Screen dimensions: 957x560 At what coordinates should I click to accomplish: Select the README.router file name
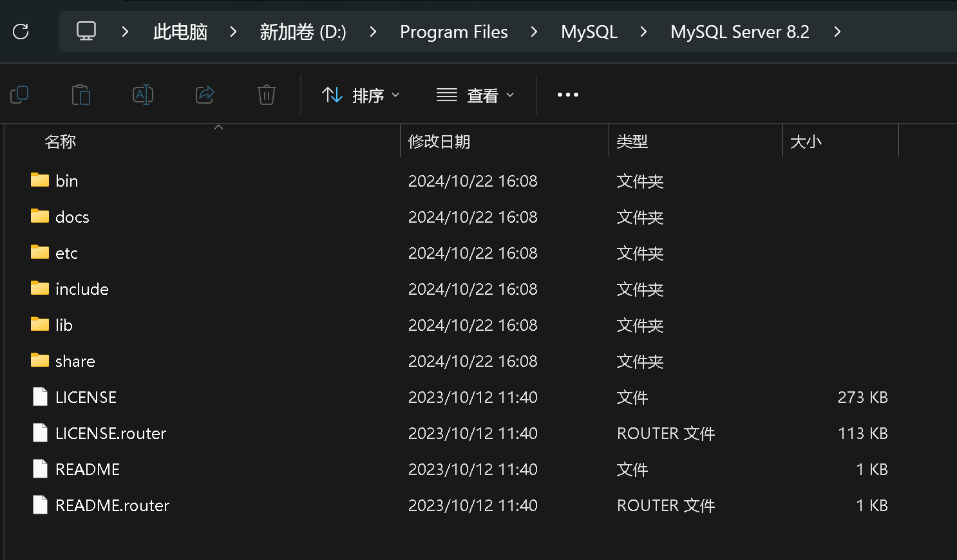112,505
